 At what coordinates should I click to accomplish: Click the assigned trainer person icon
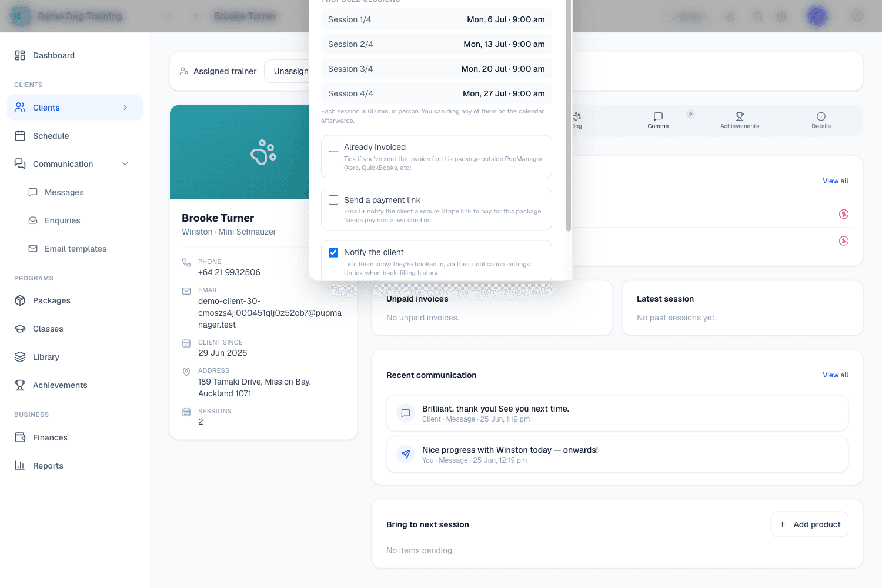tap(184, 71)
